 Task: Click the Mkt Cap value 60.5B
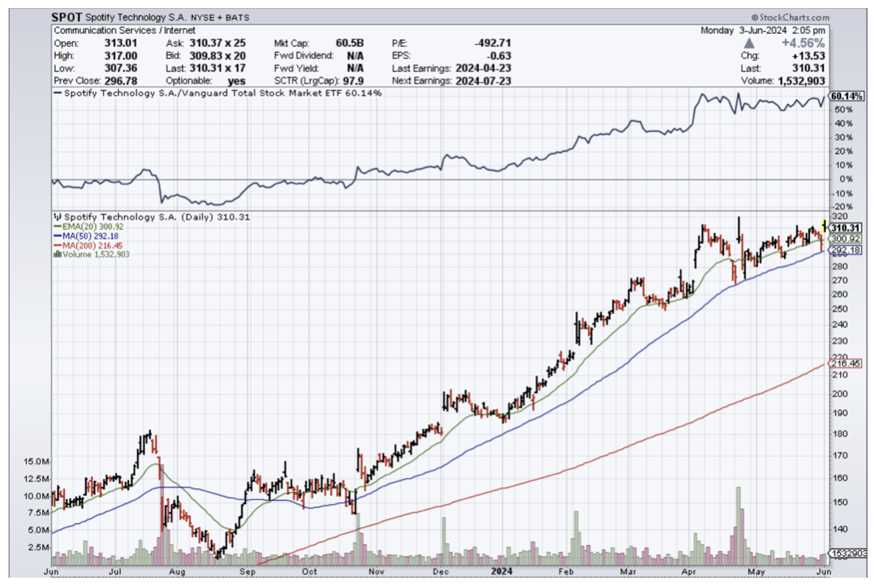coord(349,43)
